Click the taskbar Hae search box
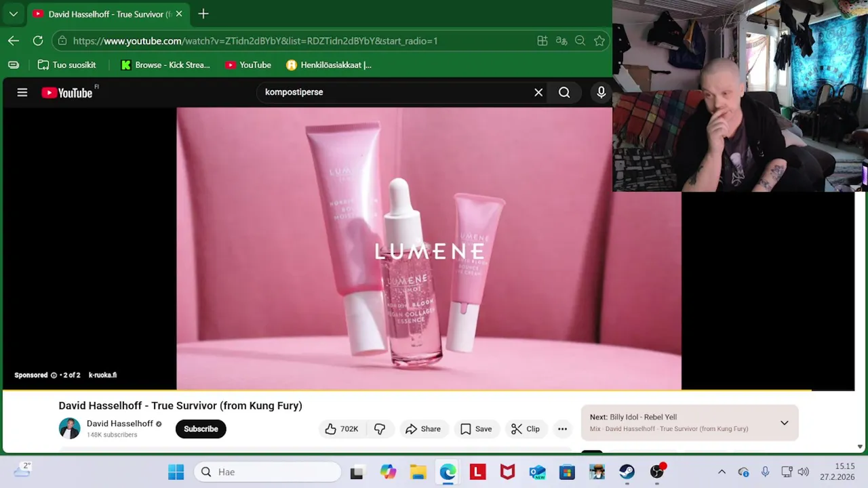This screenshot has height=488, width=868. [x=269, y=472]
